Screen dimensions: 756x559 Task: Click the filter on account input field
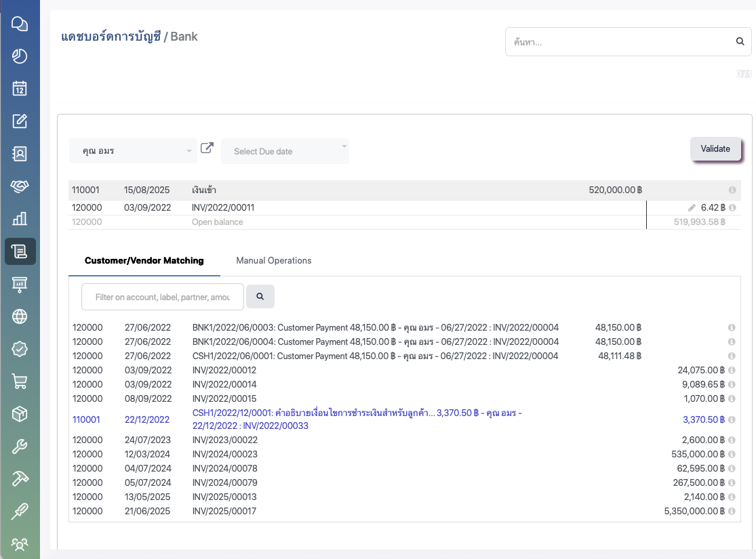coord(163,297)
